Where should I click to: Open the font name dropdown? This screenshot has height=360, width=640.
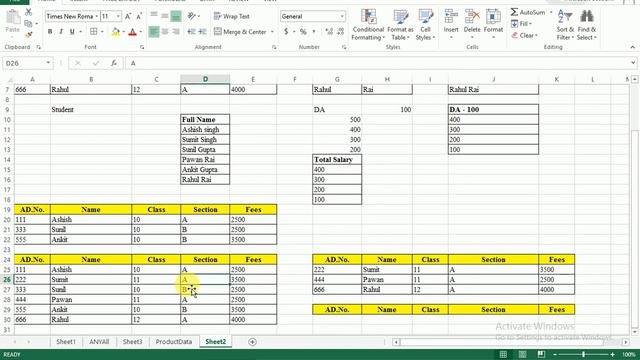point(97,16)
